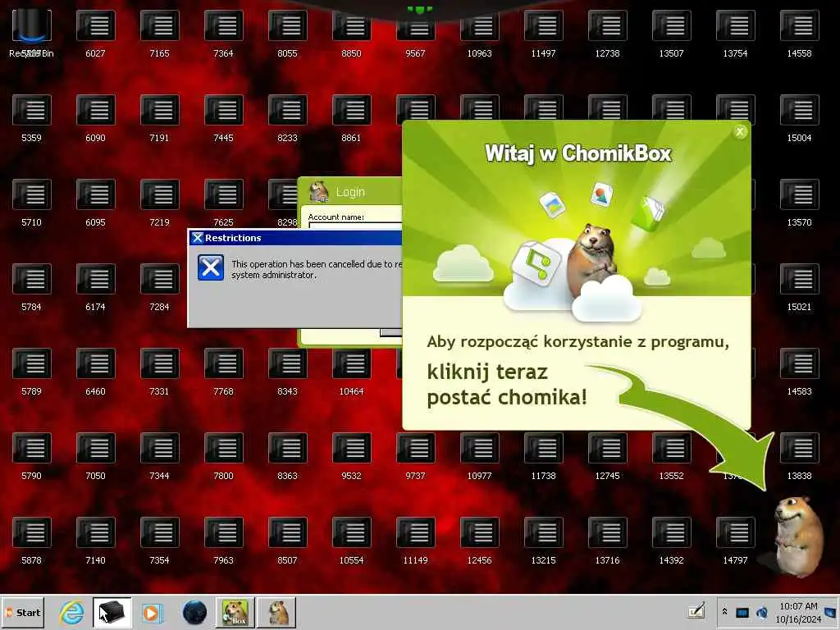Select desktop file icon 11149

point(416,540)
